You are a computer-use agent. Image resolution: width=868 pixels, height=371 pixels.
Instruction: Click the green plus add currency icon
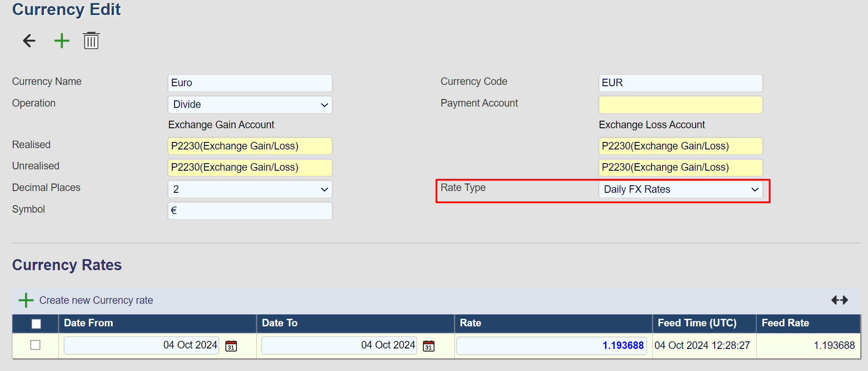pyautogui.click(x=62, y=41)
